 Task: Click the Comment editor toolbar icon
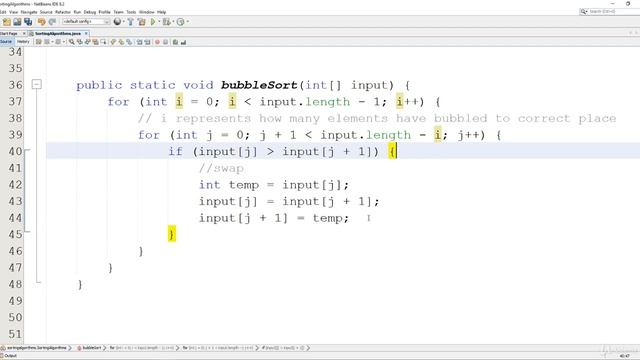[x=175, y=42]
